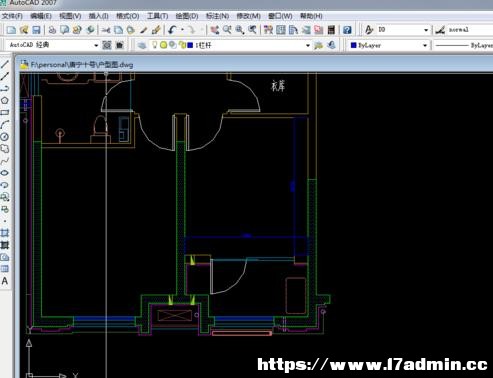Open the 文件(F) menu
The width and height of the screenshot is (493, 378).
pyautogui.click(x=12, y=16)
